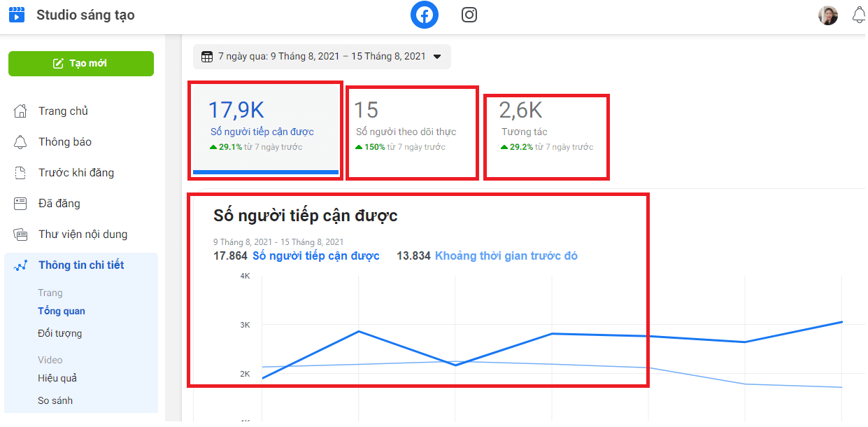Click the Trang chủ home icon

coord(21,111)
